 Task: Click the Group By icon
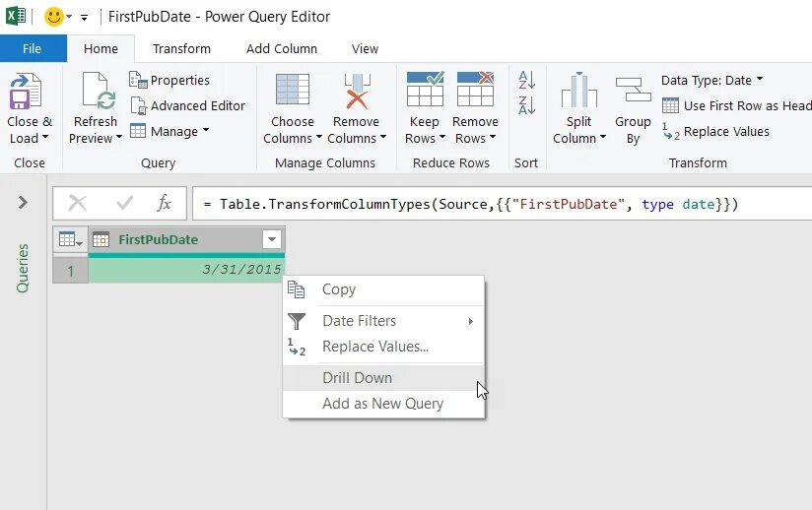click(x=633, y=92)
